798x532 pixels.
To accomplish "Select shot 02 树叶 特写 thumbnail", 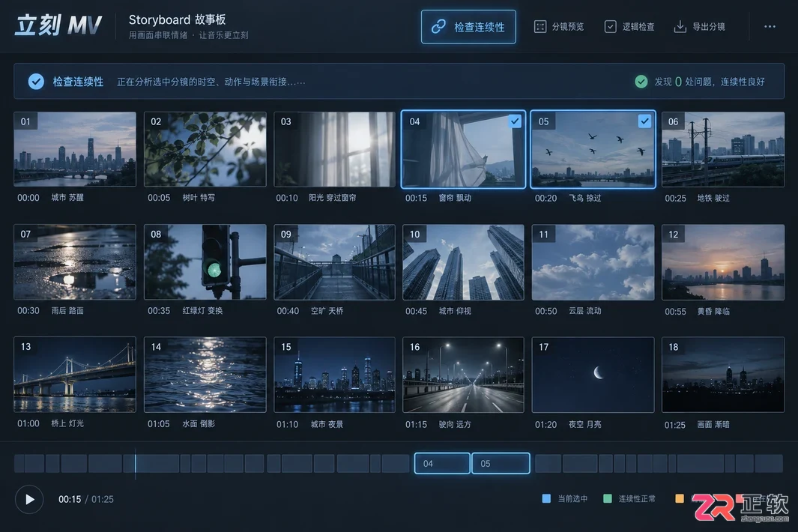I will [x=205, y=149].
